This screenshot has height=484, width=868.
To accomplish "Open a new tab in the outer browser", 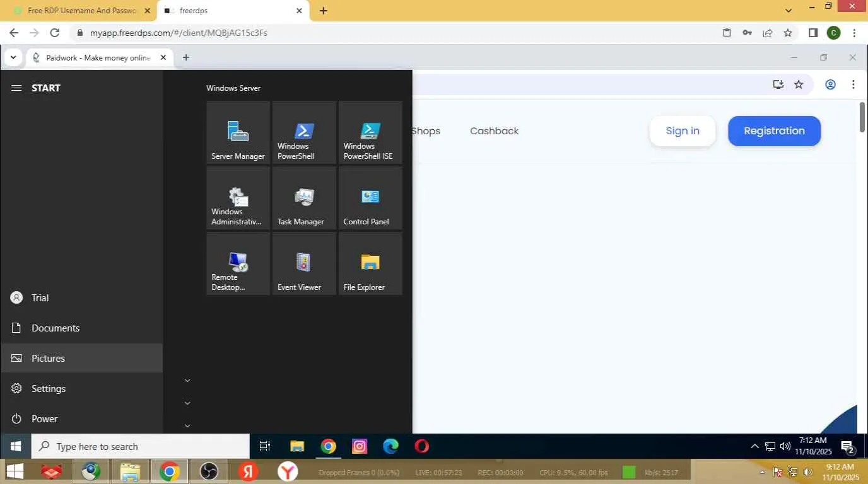I will pos(324,11).
